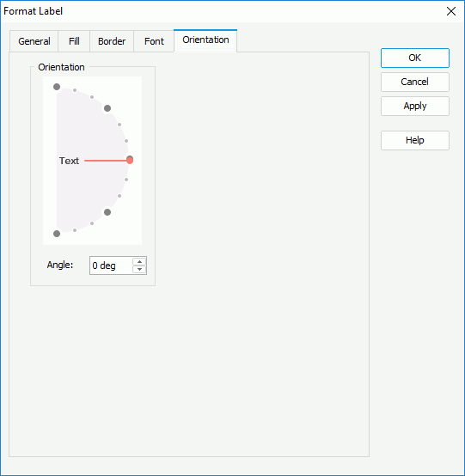Click the Angle input field

[x=112, y=265]
